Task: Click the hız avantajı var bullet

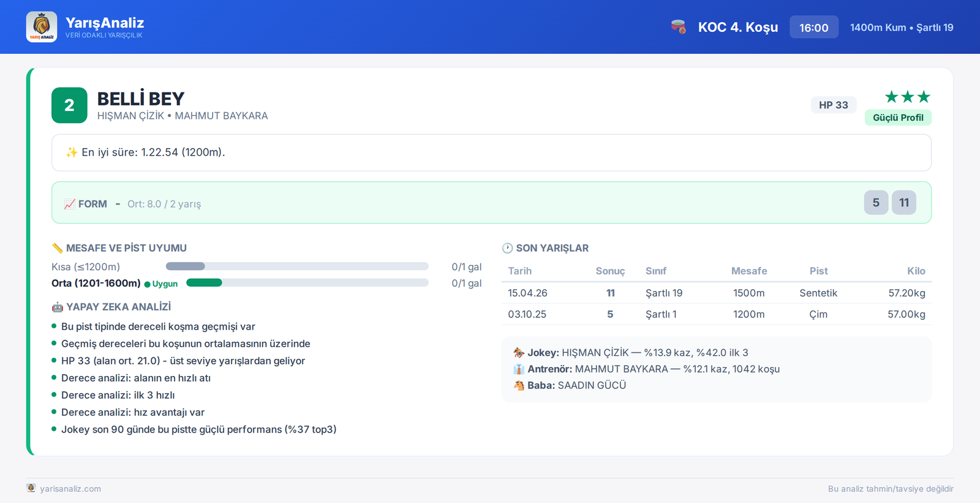Action: [133, 412]
